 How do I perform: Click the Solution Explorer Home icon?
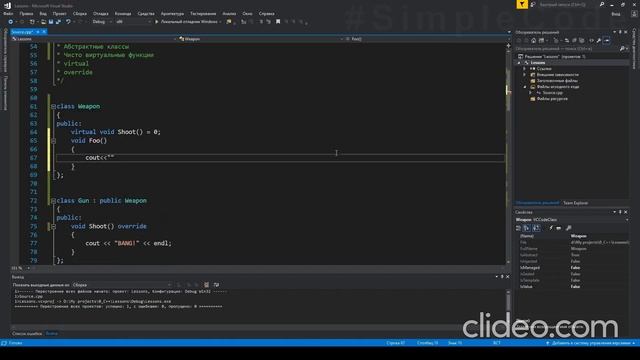(533, 40)
